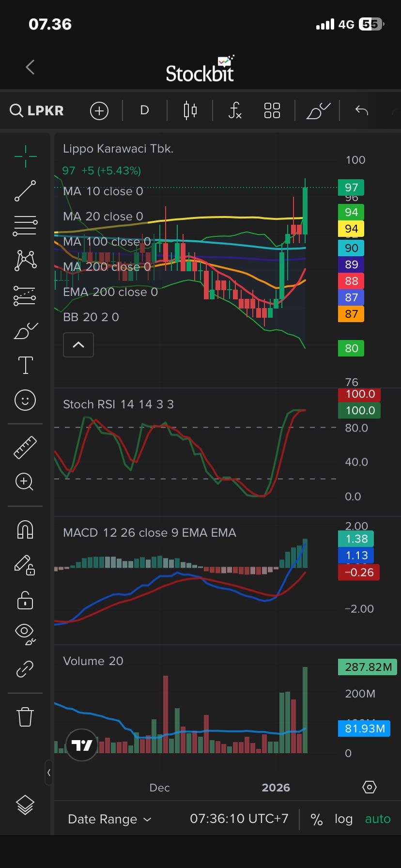Open the Date Range dropdown
The image size is (401, 868).
pos(109,819)
